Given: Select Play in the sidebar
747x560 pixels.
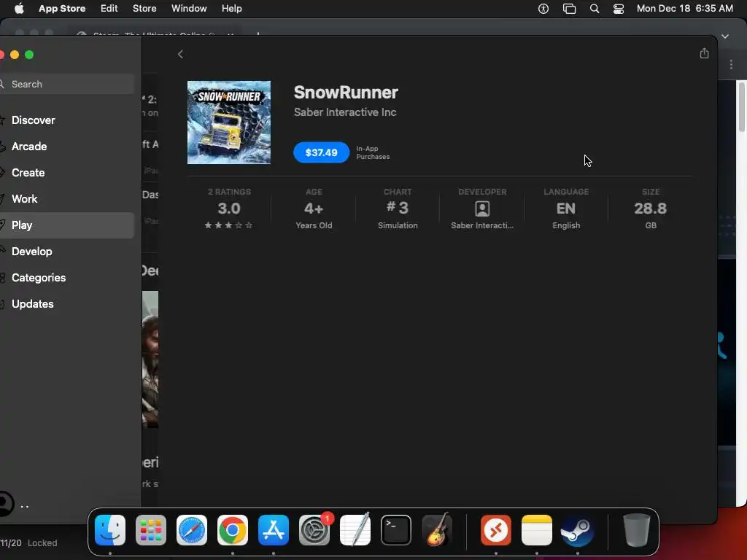Looking at the screenshot, I should click(x=66, y=225).
